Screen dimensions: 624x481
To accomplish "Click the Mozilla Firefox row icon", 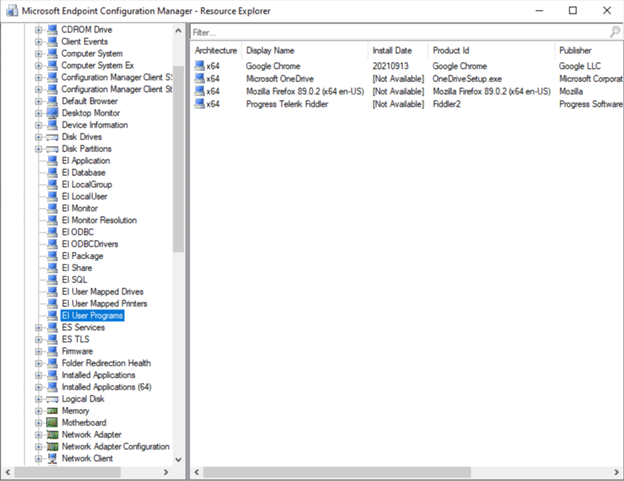I will [199, 91].
